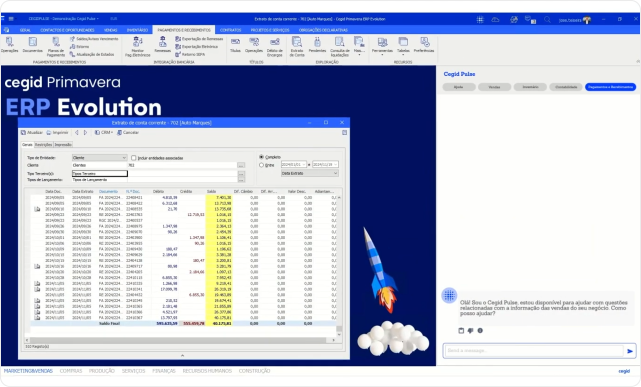Open the Contratos ribbon tab

click(x=231, y=30)
